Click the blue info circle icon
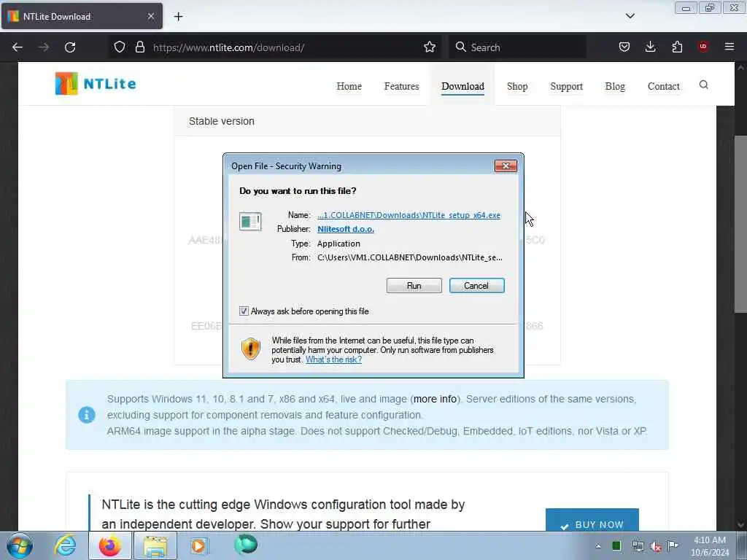The height and width of the screenshot is (560, 747). [x=87, y=415]
